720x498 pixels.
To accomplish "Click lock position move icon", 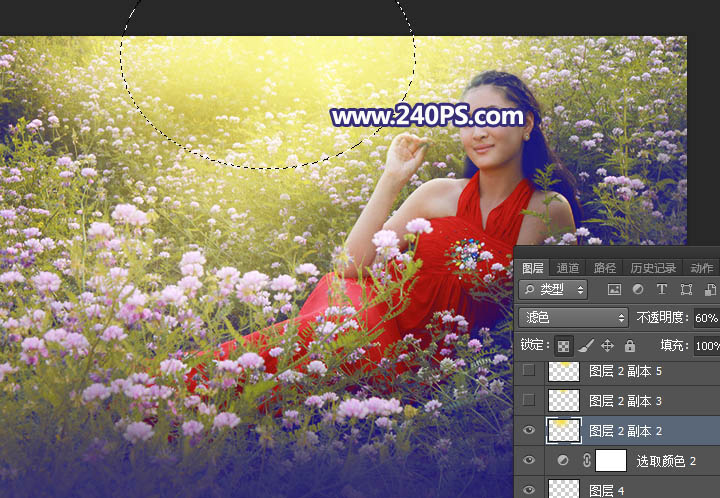I will coord(607,346).
